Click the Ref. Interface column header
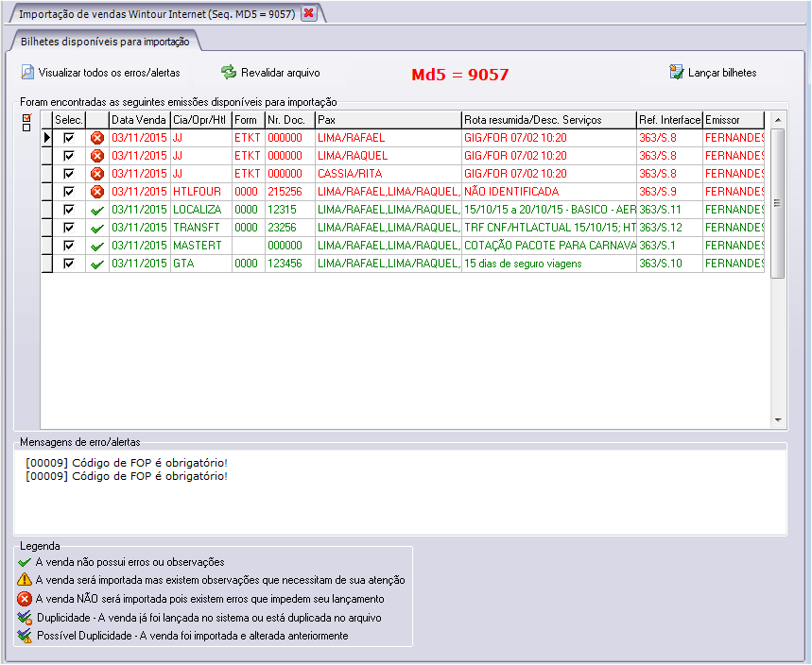The width and height of the screenshot is (812, 665). click(x=669, y=120)
